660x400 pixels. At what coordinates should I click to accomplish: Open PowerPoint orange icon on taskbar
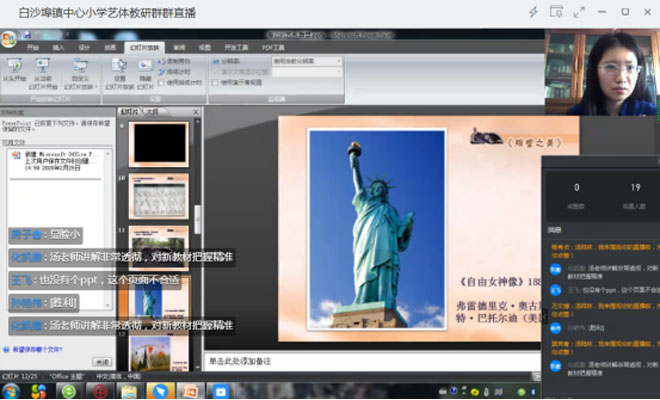(x=190, y=392)
